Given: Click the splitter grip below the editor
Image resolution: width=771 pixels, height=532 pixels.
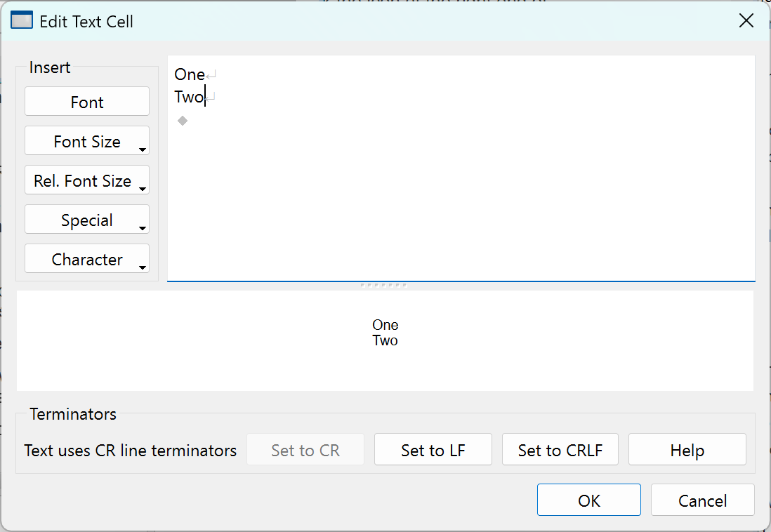Looking at the screenshot, I should point(383,286).
